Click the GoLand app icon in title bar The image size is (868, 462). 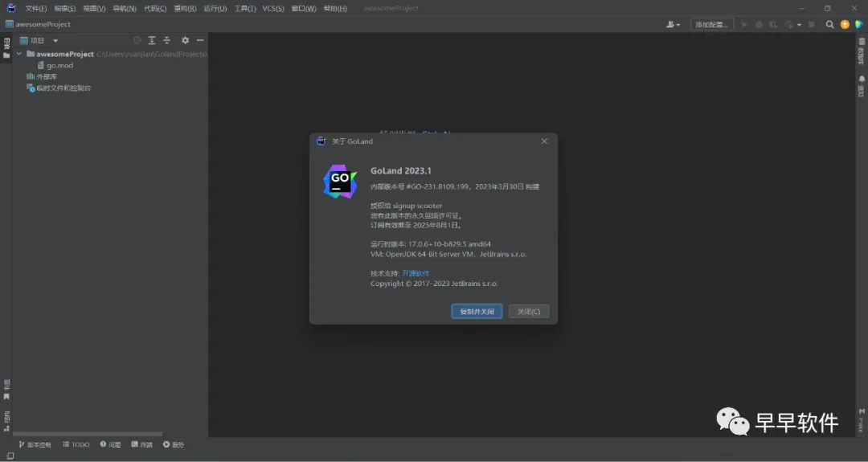point(10,8)
